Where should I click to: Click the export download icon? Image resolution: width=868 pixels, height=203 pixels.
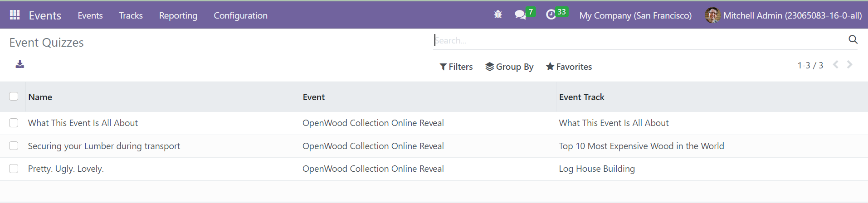pyautogui.click(x=20, y=64)
